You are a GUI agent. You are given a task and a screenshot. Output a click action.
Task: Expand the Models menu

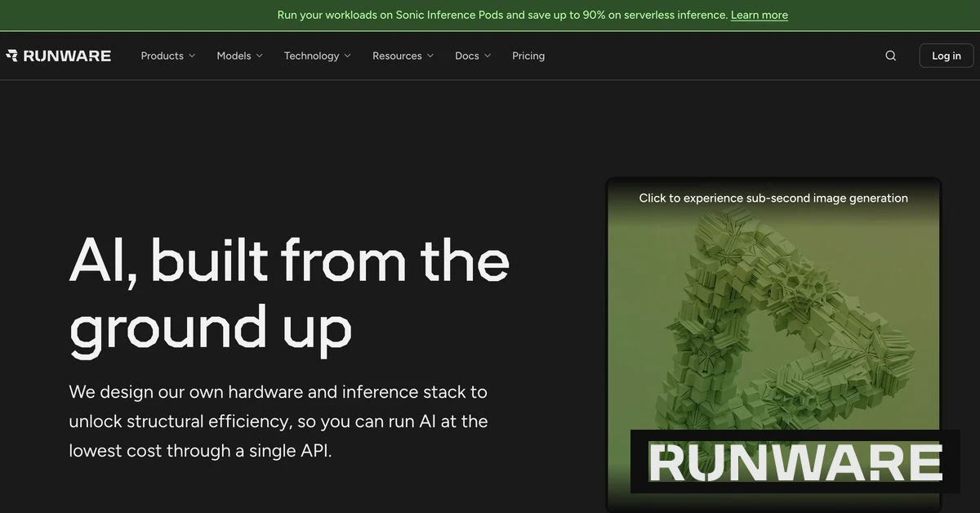pyautogui.click(x=240, y=56)
